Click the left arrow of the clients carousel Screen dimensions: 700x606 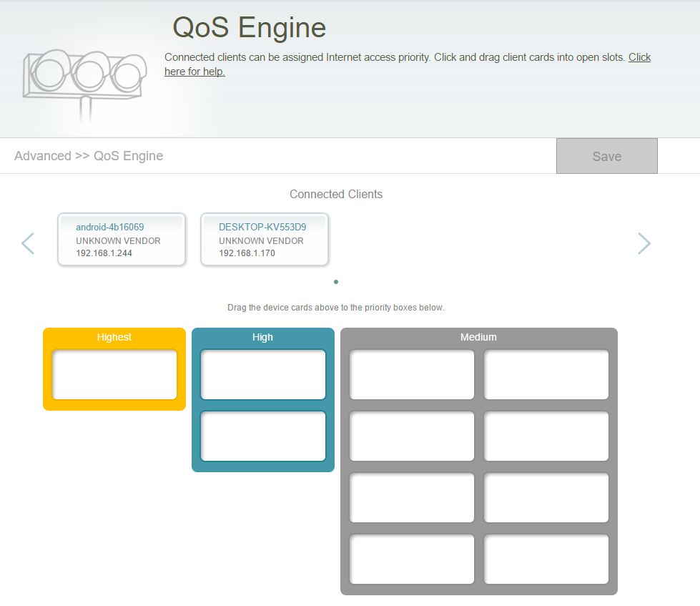point(28,243)
